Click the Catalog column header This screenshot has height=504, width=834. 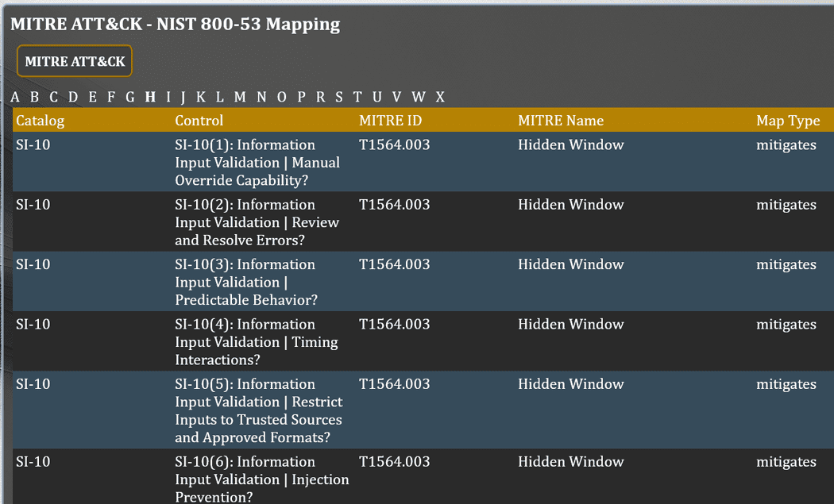point(41,121)
